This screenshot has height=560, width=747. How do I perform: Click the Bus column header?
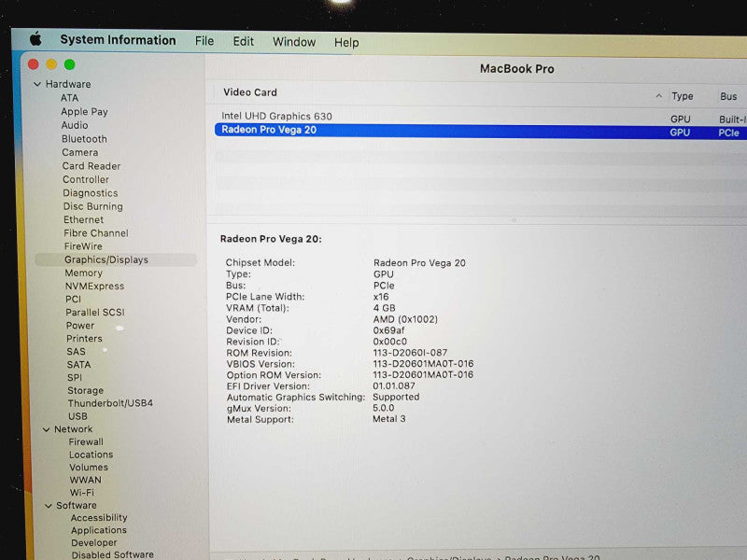coord(728,97)
